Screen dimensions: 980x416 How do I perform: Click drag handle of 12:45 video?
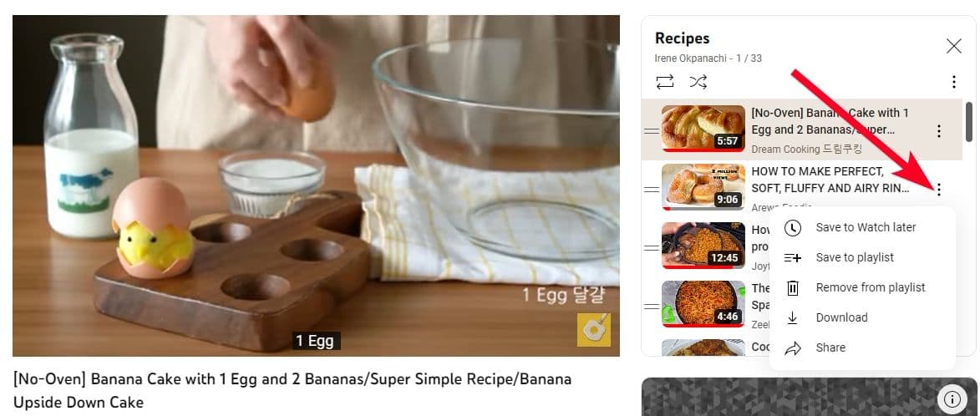pyautogui.click(x=652, y=248)
